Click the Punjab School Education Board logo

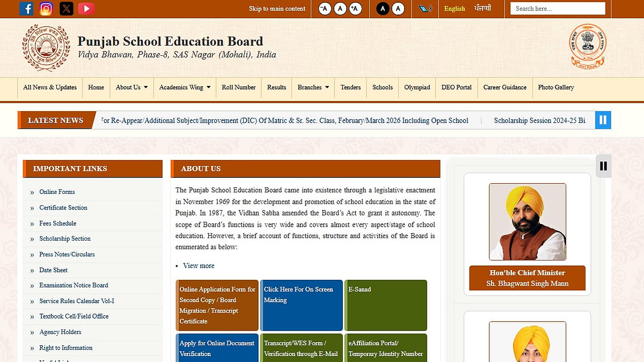[46, 48]
